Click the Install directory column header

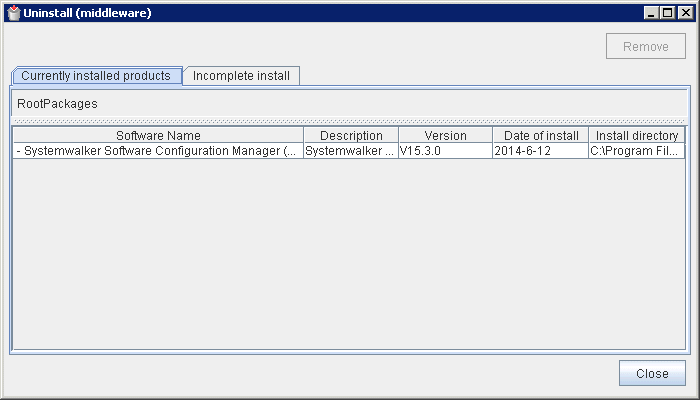tap(637, 135)
